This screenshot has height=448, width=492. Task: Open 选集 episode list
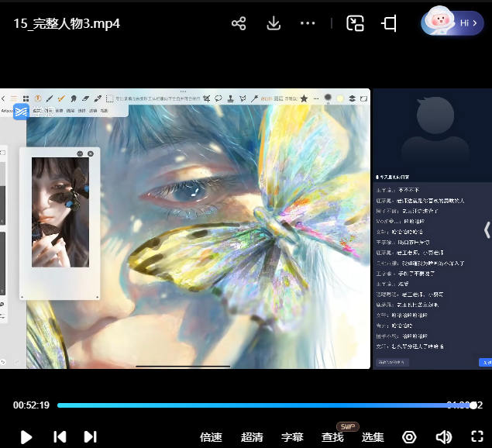pos(373,437)
